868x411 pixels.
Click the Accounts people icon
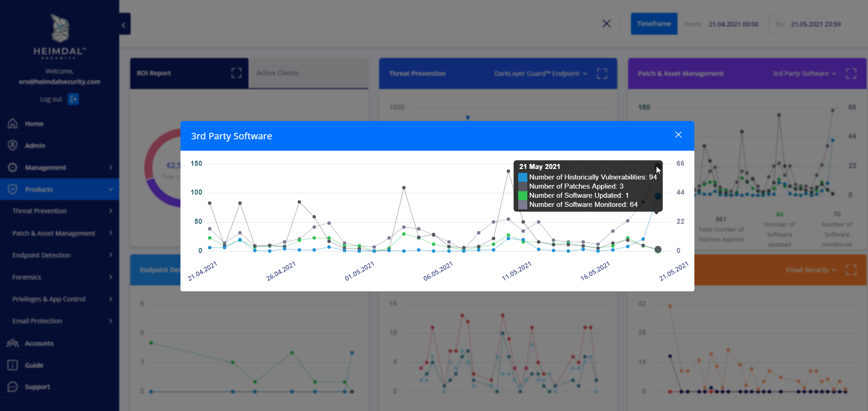point(13,343)
